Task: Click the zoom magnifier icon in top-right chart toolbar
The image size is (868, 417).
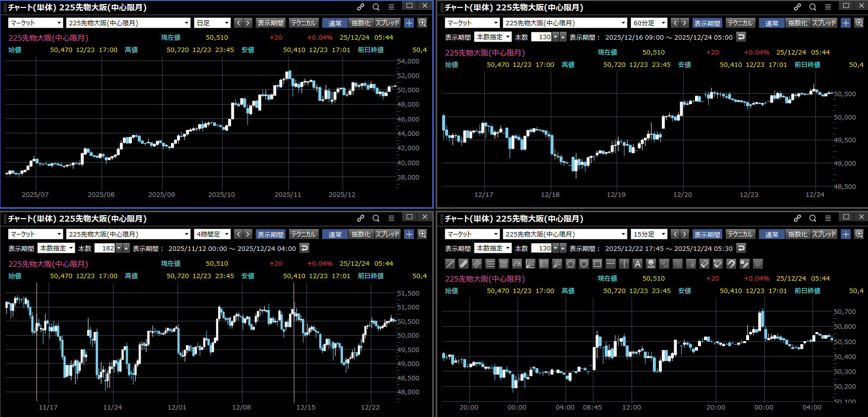Action: [x=859, y=23]
